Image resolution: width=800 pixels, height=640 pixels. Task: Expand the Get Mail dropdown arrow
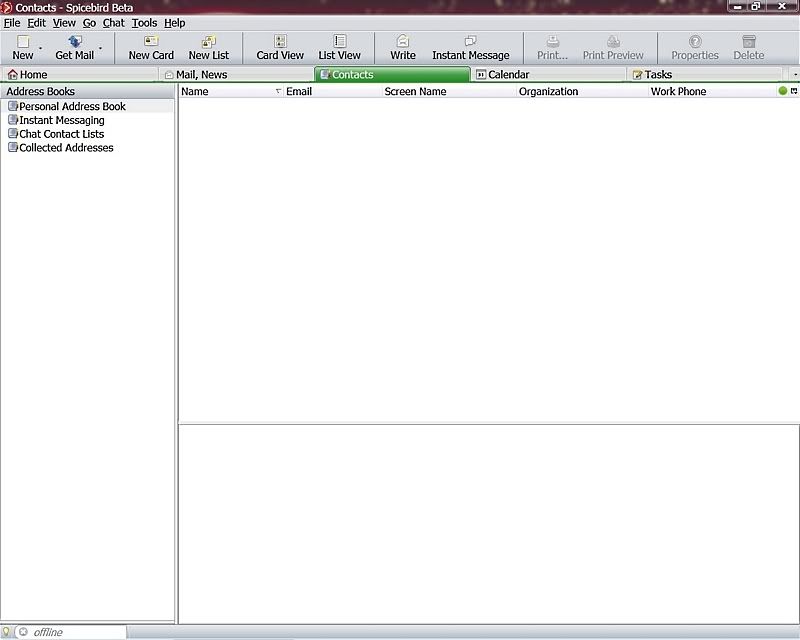click(x=101, y=48)
